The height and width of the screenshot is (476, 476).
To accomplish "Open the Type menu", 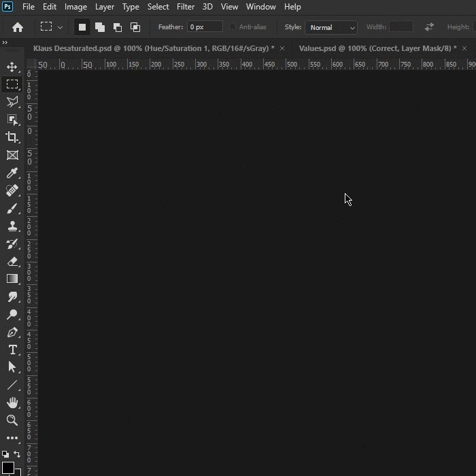I will click(131, 7).
